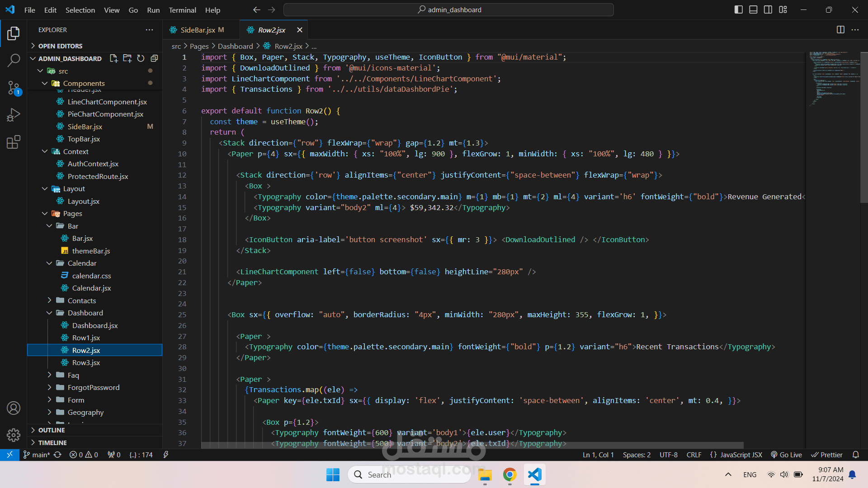Refresh the explorer file tree
This screenshot has height=488, width=868.
141,58
